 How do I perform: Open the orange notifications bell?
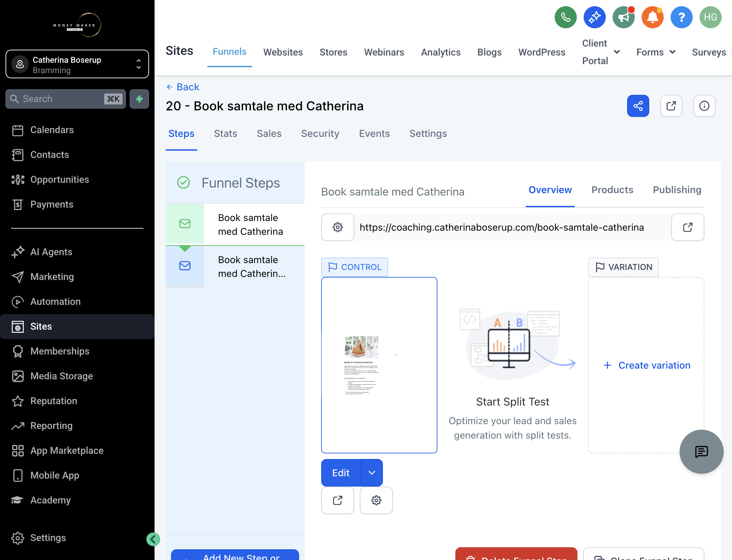(652, 17)
